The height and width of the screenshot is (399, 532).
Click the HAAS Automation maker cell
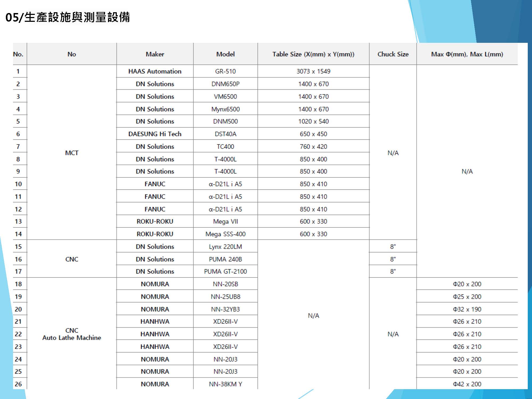point(155,71)
